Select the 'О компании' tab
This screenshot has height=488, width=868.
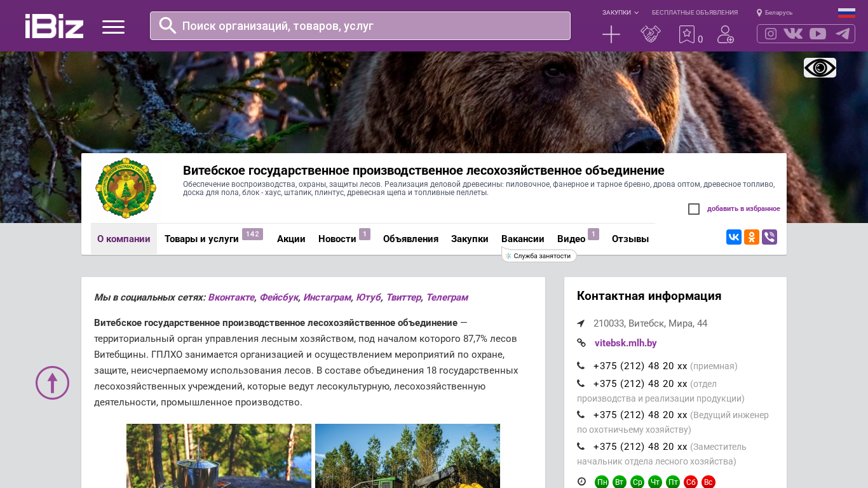tap(124, 239)
